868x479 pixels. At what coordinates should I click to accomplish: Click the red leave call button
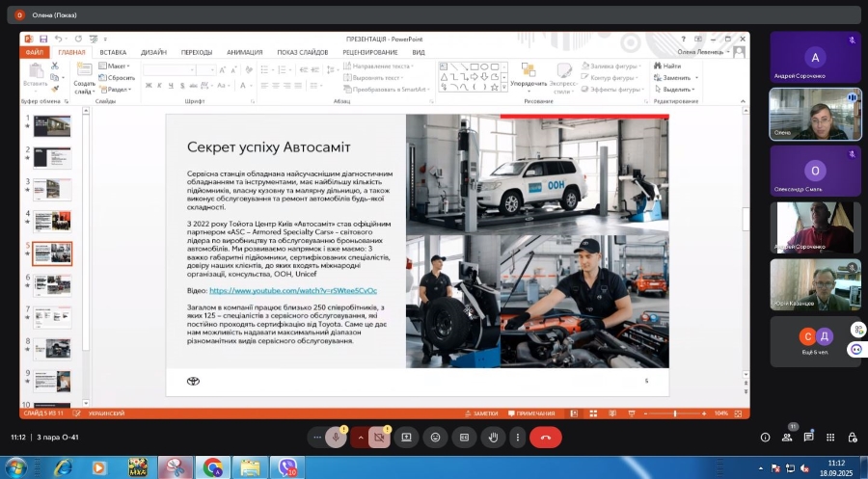[545, 437]
